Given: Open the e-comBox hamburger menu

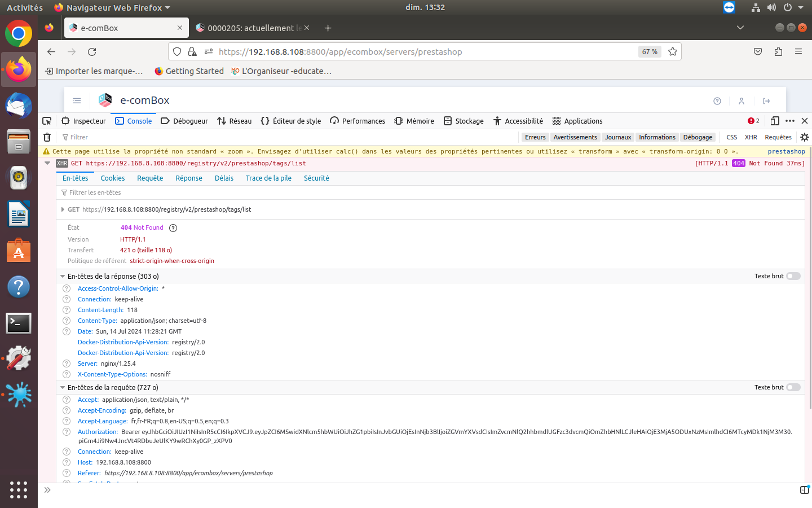Looking at the screenshot, I should (77, 100).
